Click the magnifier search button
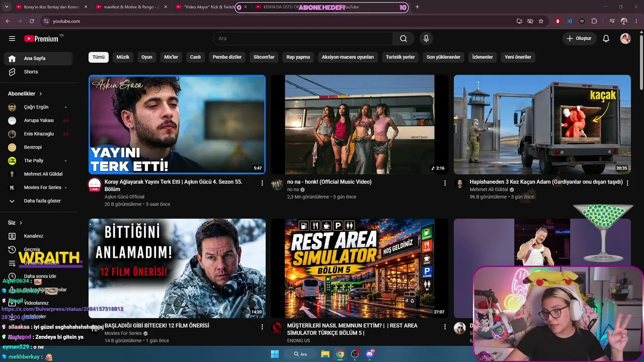The height and width of the screenshot is (362, 644). (x=404, y=39)
